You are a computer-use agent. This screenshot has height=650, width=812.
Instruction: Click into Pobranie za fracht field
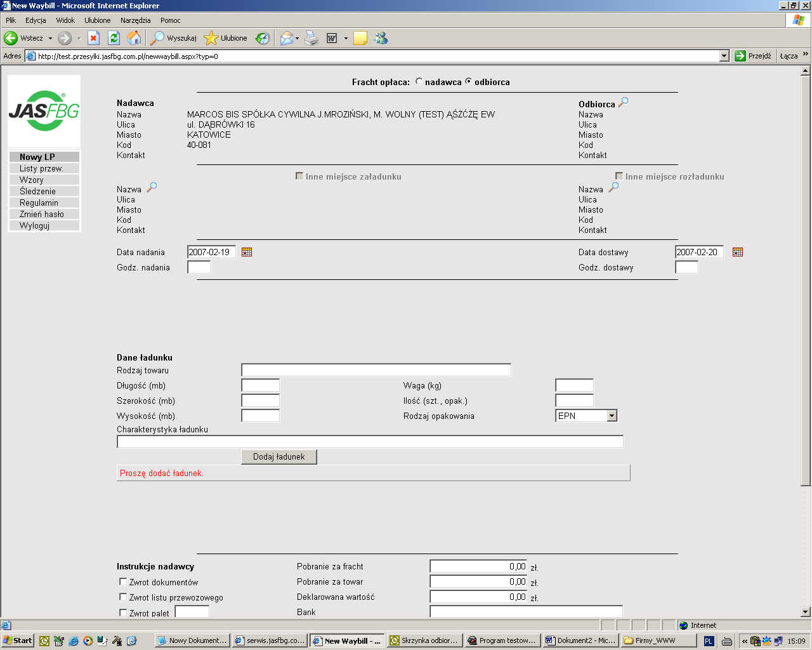[x=478, y=566]
